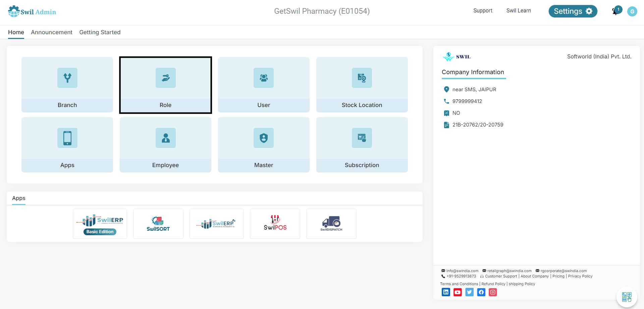Click the Apps tile label
The width and height of the screenshot is (644, 309).
coord(67,165)
